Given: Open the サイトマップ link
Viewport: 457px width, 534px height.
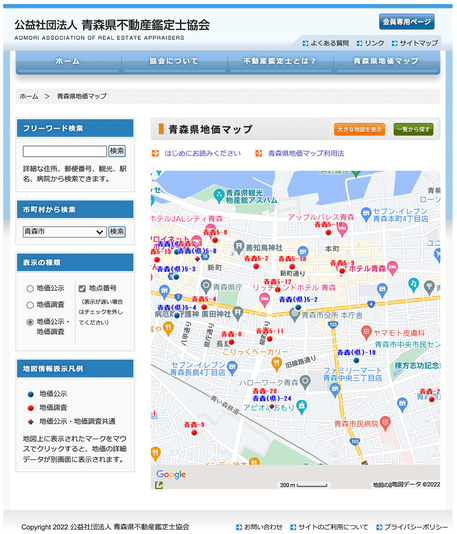Looking at the screenshot, I should pos(415,43).
